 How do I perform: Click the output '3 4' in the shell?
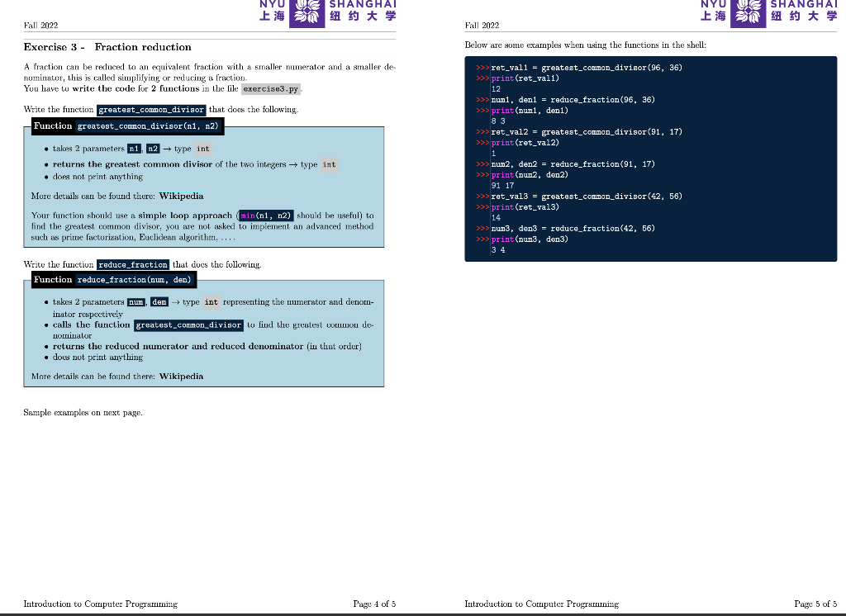tap(498, 250)
